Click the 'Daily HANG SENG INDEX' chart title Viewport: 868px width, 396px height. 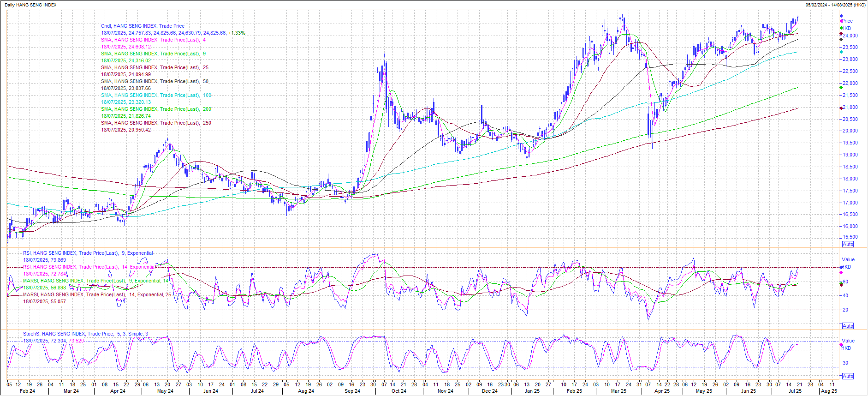point(30,5)
